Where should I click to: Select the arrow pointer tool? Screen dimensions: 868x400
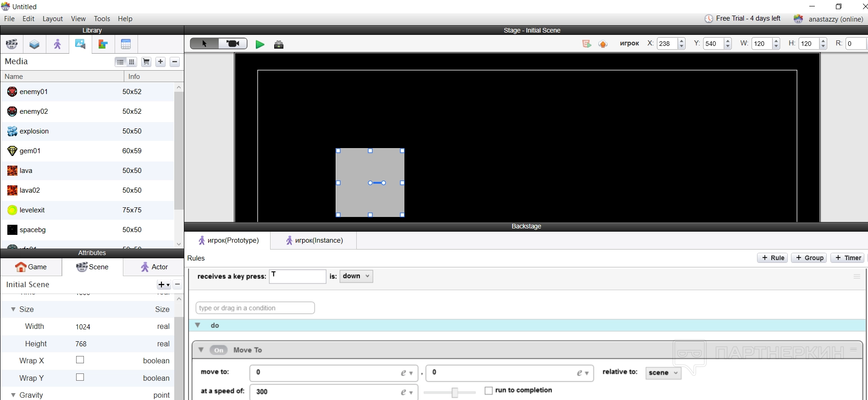point(205,44)
